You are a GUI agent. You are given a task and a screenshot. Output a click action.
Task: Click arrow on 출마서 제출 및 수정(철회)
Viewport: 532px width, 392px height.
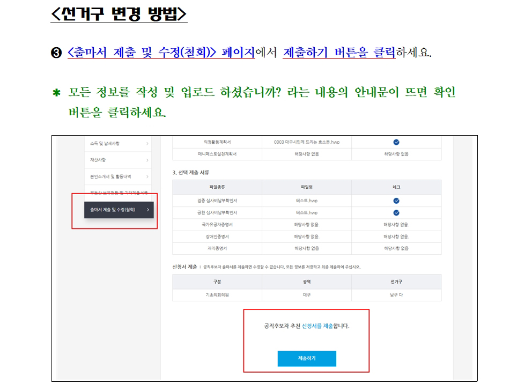(x=147, y=210)
